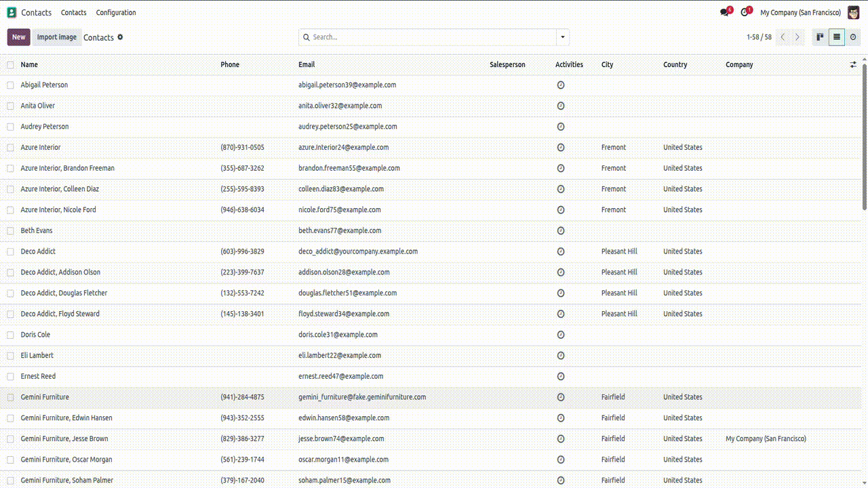Go to next page of contacts
The image size is (868, 488).
[x=797, y=37]
